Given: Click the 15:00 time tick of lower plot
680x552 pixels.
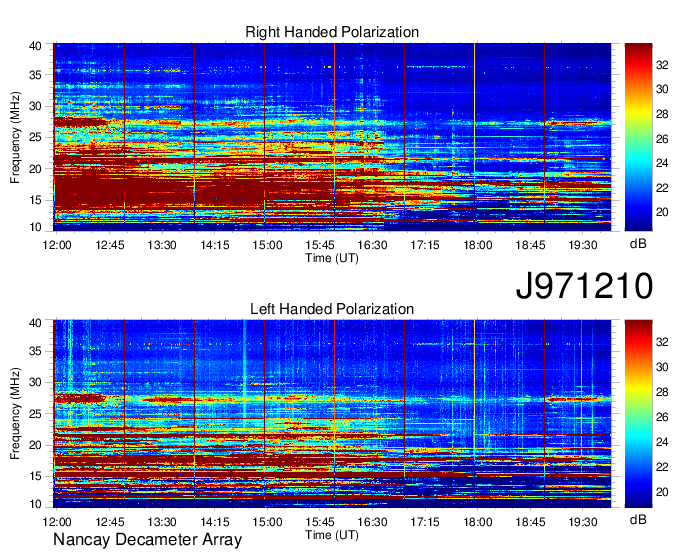Looking at the screenshot, I should 268,522.
